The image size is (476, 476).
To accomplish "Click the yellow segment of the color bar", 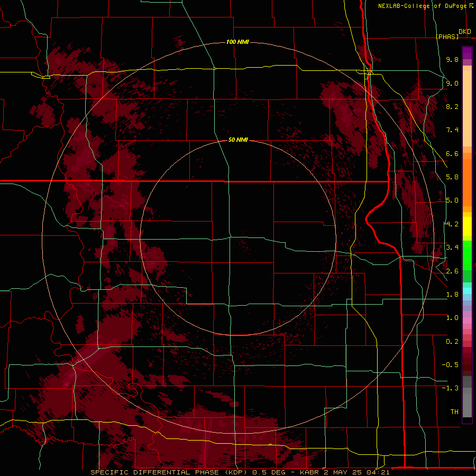I will pyautogui.click(x=467, y=226).
